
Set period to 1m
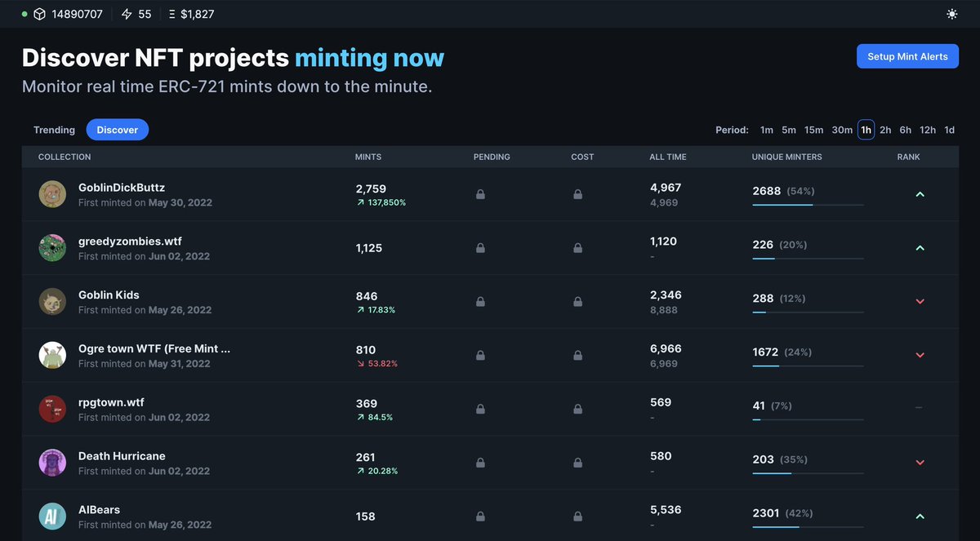[x=767, y=130]
